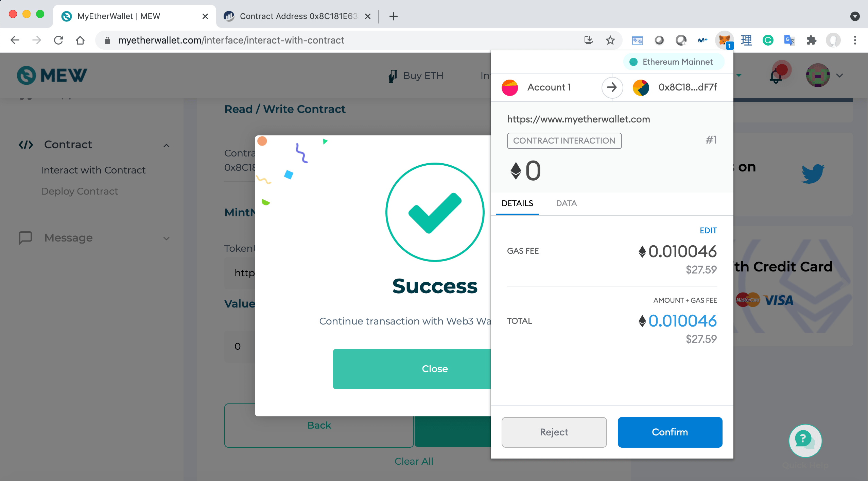Select Deploy Contract in the sidebar
Screen dimensions: 868x481
(80, 191)
